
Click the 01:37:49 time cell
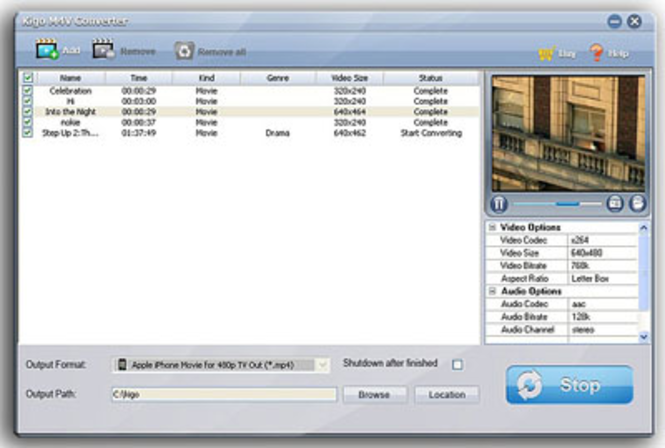coord(139,133)
